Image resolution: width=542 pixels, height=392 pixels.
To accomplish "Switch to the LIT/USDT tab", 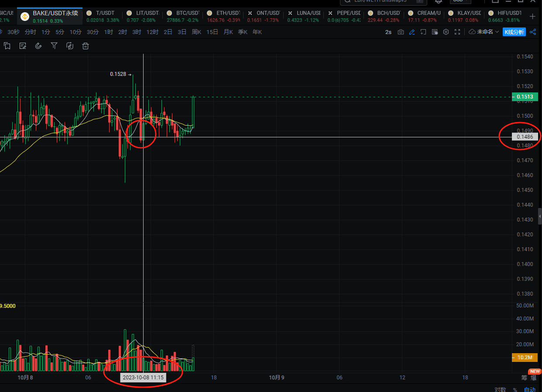I will [142, 17].
